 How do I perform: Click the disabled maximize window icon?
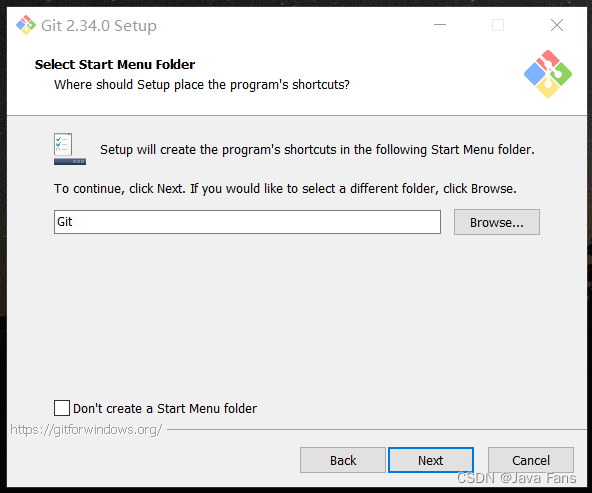498,25
